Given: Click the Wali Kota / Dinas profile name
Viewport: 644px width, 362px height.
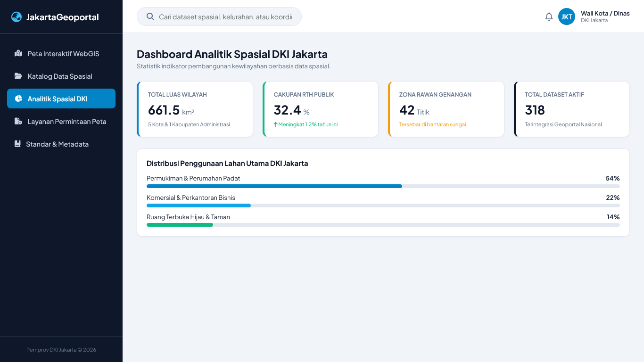Looking at the screenshot, I should 605,13.
